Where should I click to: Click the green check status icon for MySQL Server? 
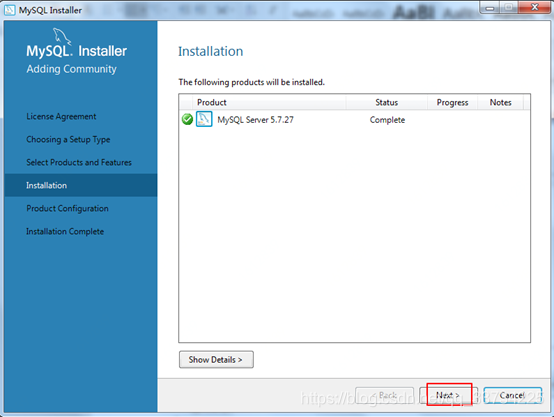[x=187, y=119]
